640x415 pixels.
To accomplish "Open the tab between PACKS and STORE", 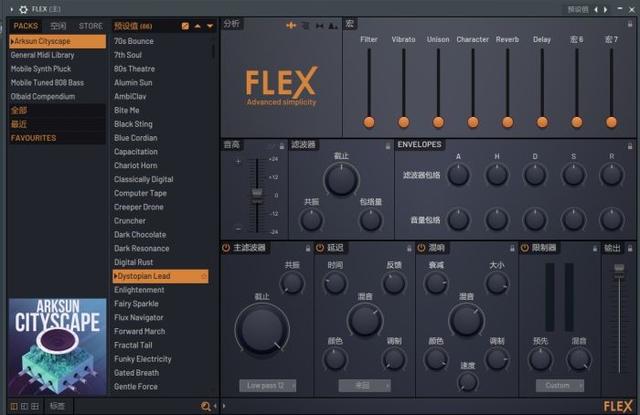I will (58, 26).
